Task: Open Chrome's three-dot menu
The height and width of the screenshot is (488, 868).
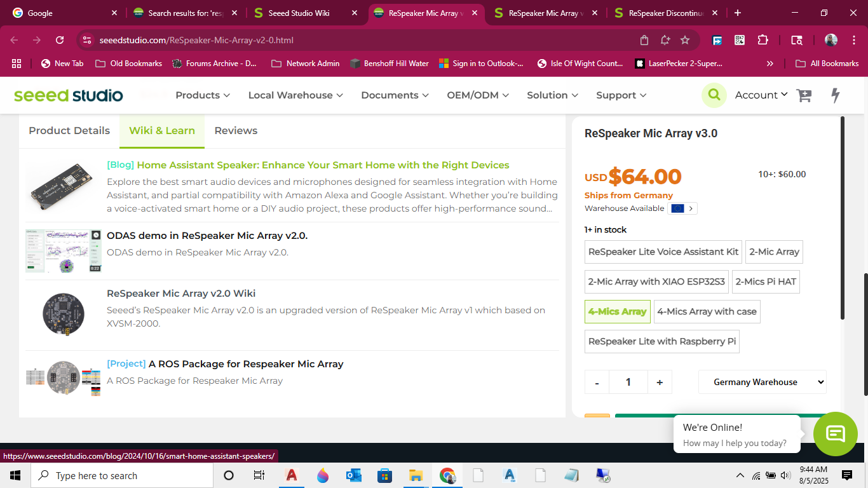Action: pos(853,40)
